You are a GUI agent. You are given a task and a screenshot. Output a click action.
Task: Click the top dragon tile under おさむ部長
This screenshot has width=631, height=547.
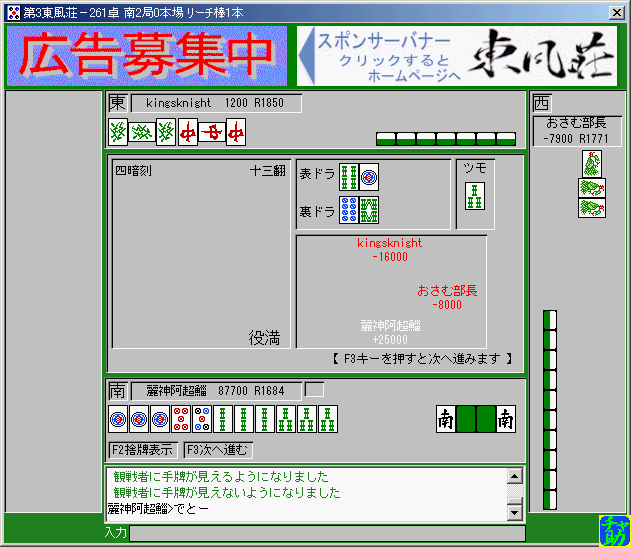pos(592,164)
